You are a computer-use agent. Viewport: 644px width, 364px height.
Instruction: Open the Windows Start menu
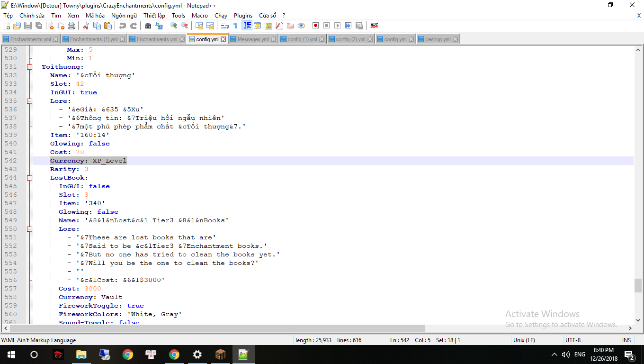click(11, 355)
